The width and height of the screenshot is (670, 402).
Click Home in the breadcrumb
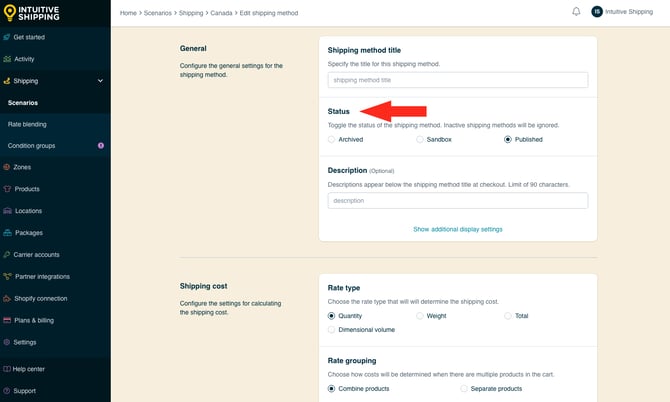pyautogui.click(x=128, y=13)
